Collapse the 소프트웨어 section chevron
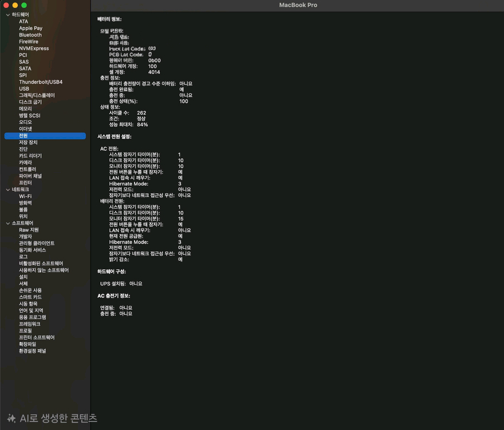504x430 pixels. pos(7,223)
